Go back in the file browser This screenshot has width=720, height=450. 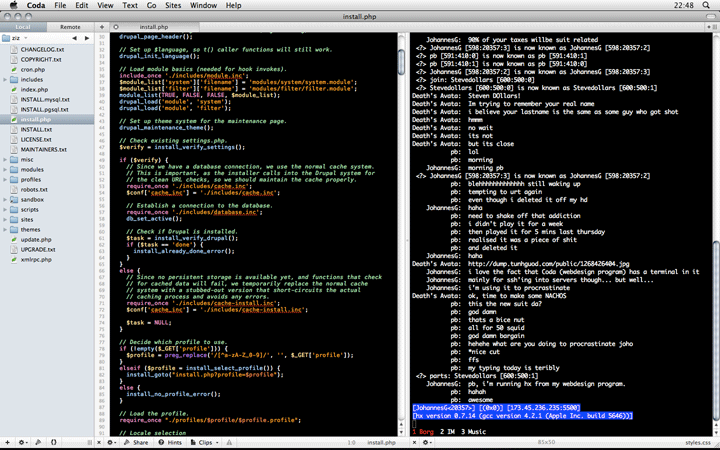pos(74,38)
